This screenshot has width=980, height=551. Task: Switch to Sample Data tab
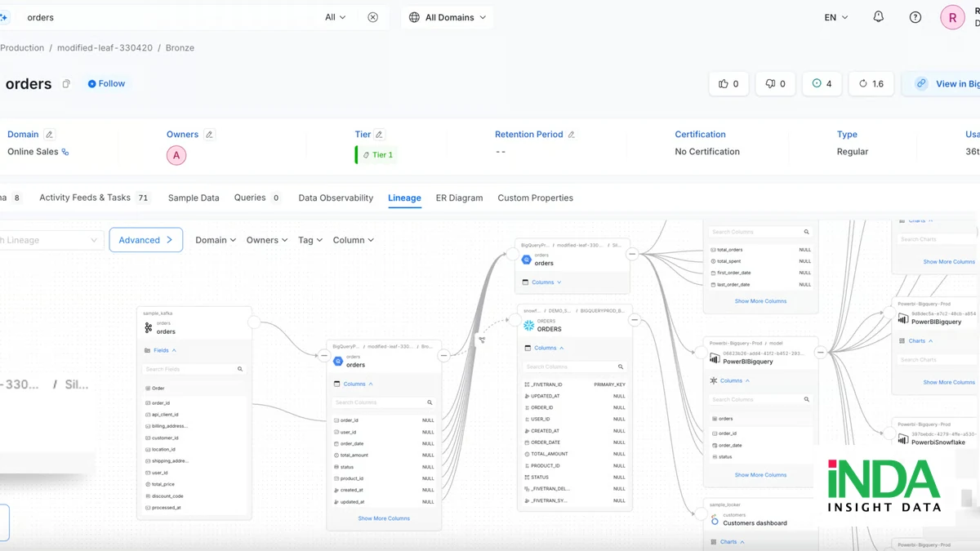point(194,198)
